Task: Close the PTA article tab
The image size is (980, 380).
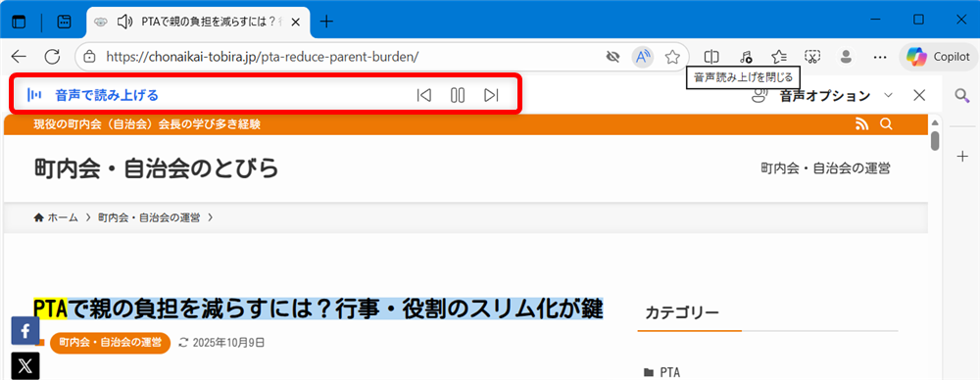Action: tap(296, 22)
